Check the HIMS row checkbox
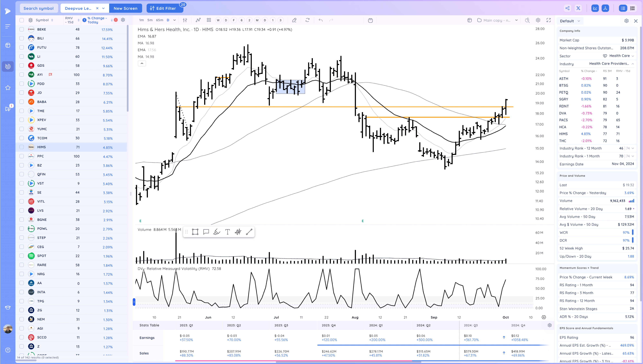This screenshot has height=364, width=643. click(22, 147)
